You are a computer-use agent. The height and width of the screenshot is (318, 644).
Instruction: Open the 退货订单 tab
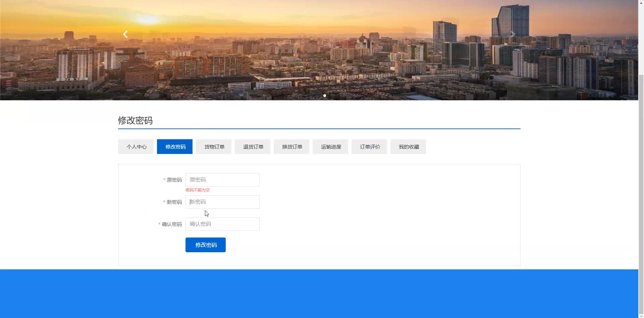253,147
